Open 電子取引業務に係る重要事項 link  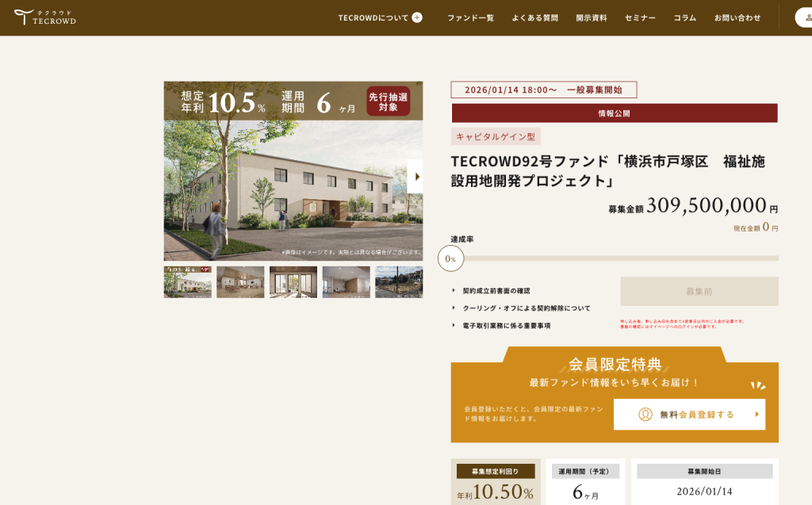pyautogui.click(x=506, y=326)
